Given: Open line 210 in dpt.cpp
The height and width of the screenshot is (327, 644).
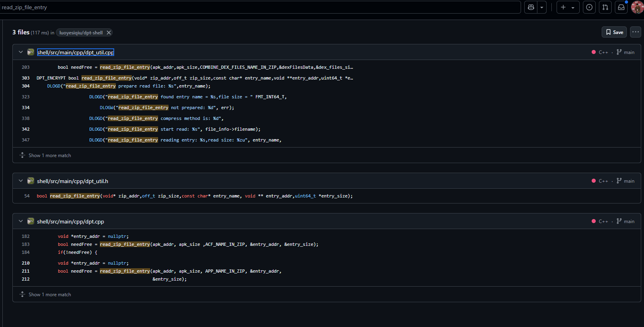Looking at the screenshot, I should tap(26, 263).
